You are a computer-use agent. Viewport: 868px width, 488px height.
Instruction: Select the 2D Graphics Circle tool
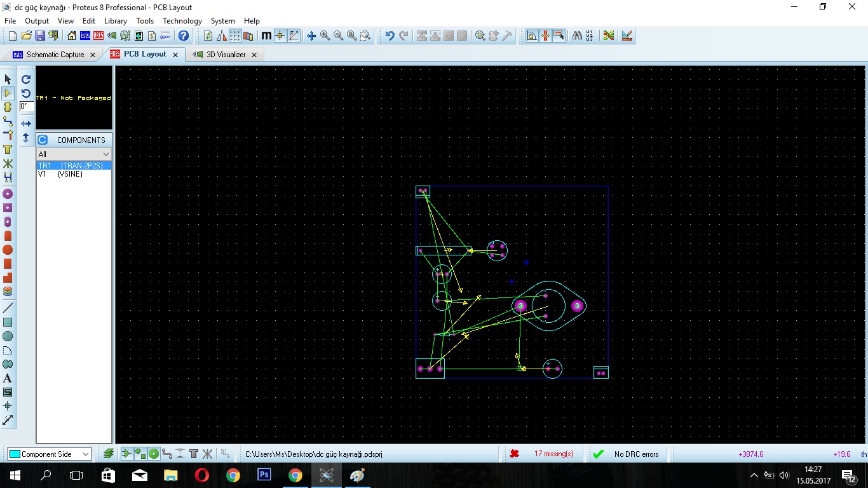tap(8, 336)
